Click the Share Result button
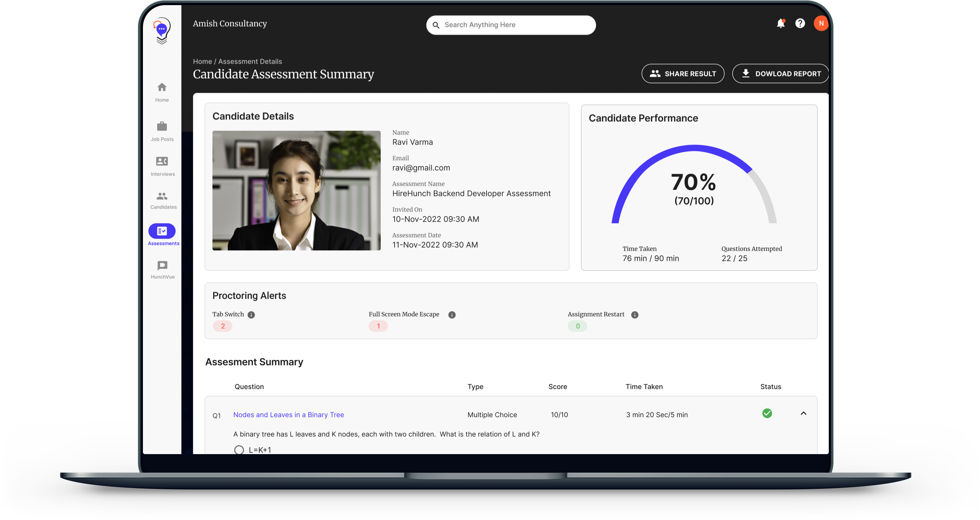Image resolution: width=980 pixels, height=520 pixels. coord(683,74)
